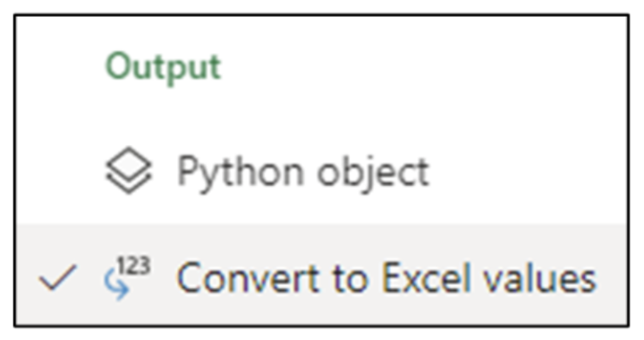This screenshot has width=644, height=340.
Task: Select the Python object menu entry
Action: (321, 170)
